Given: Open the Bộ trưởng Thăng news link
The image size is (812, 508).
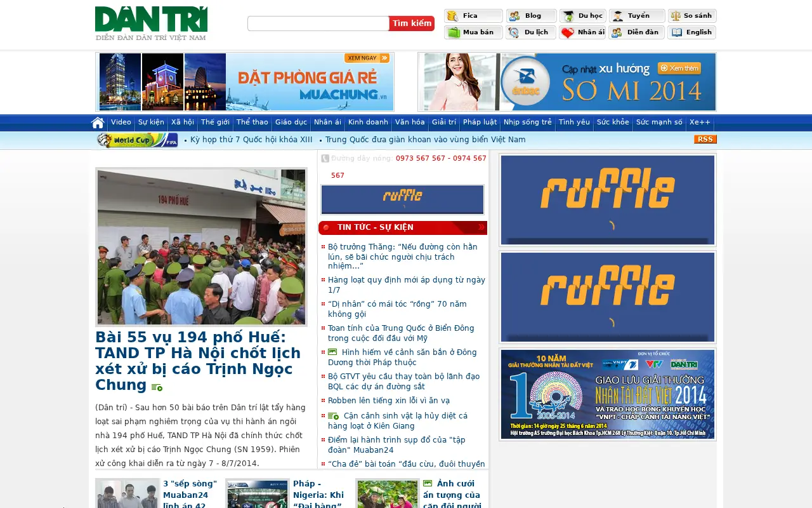Looking at the screenshot, I should [x=403, y=256].
